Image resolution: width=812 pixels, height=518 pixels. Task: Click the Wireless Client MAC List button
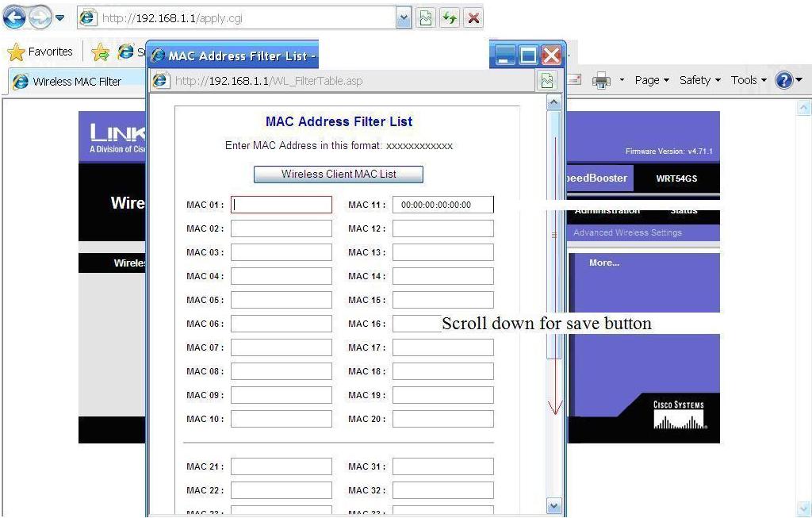point(339,174)
